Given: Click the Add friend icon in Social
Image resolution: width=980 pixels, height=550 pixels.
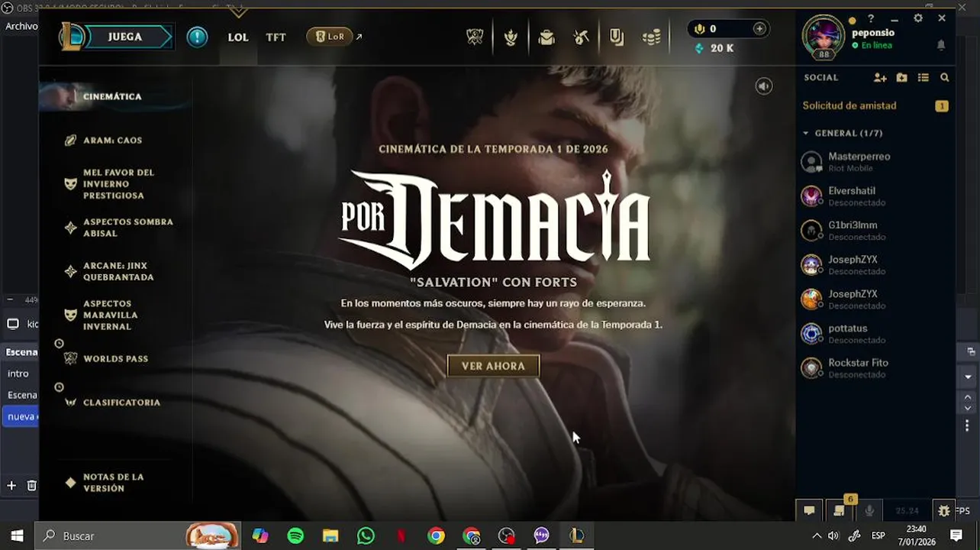Looking at the screenshot, I should pos(880,78).
